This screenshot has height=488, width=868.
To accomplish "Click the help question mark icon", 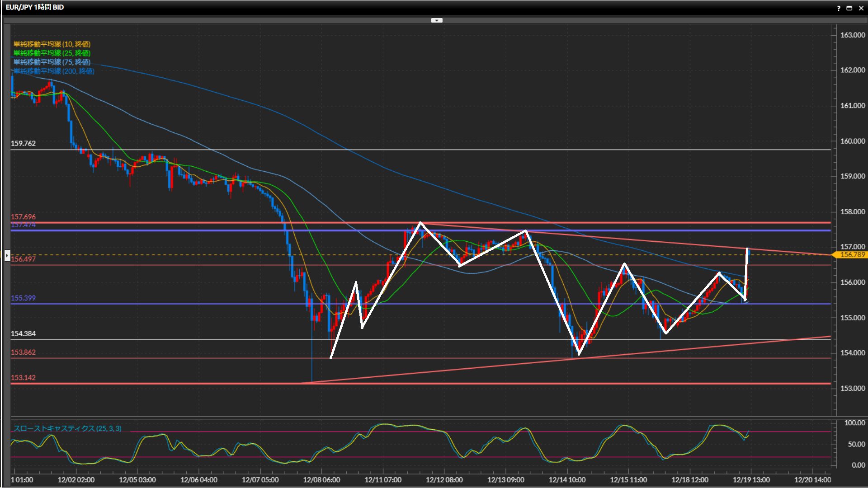I will [x=839, y=8].
